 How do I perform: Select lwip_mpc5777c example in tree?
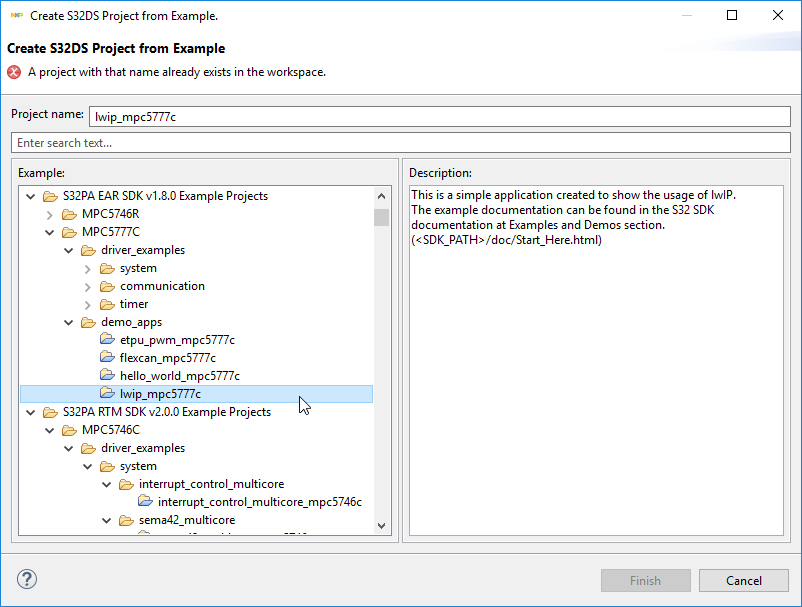pyautogui.click(x=160, y=394)
